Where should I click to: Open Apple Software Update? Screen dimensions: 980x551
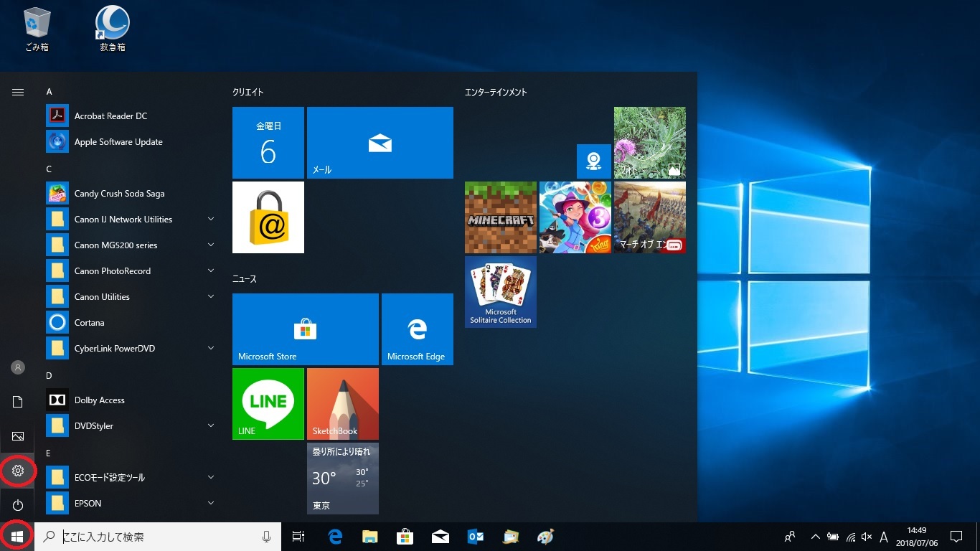[131, 142]
